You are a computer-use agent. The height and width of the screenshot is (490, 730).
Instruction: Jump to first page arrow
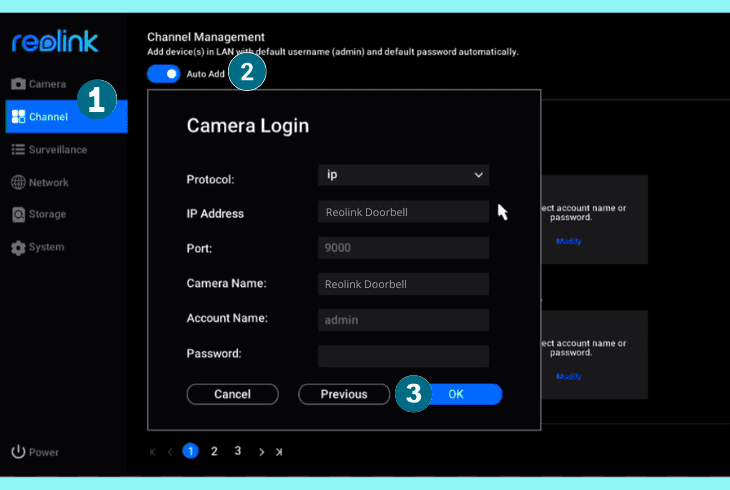tap(152, 452)
